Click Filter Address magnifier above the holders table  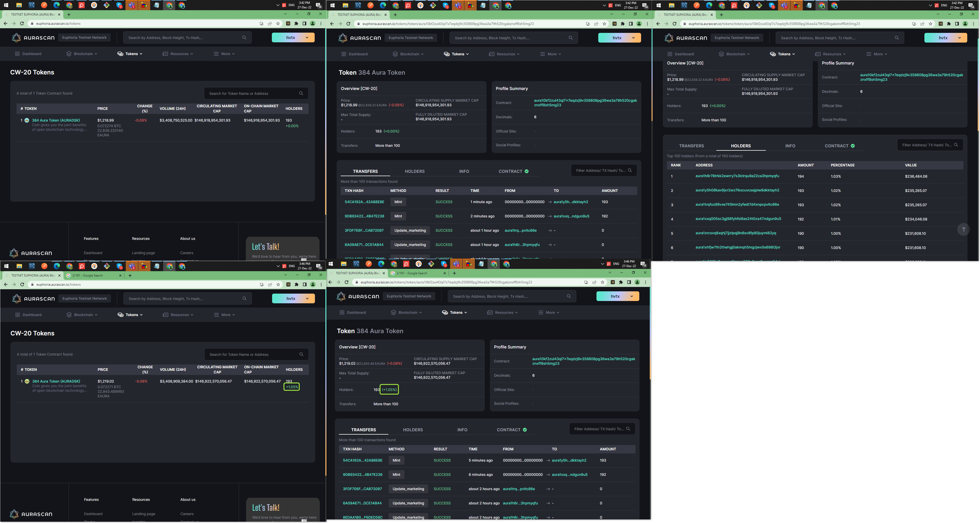pyautogui.click(x=956, y=145)
